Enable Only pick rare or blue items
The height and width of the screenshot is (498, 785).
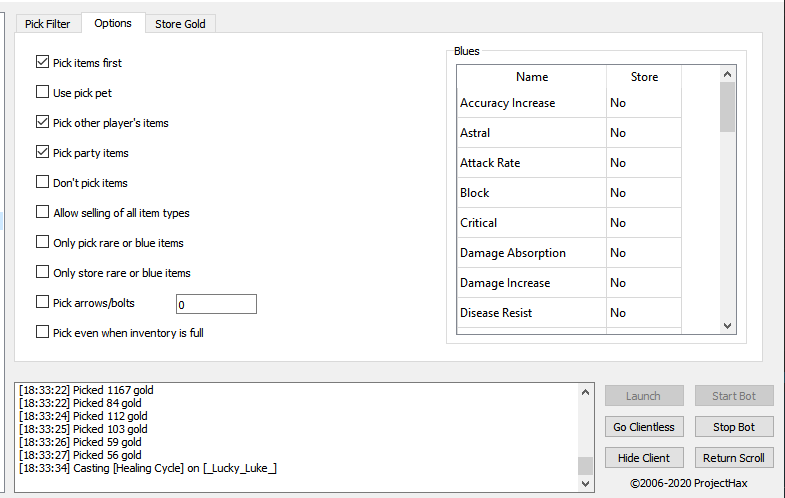(43, 243)
